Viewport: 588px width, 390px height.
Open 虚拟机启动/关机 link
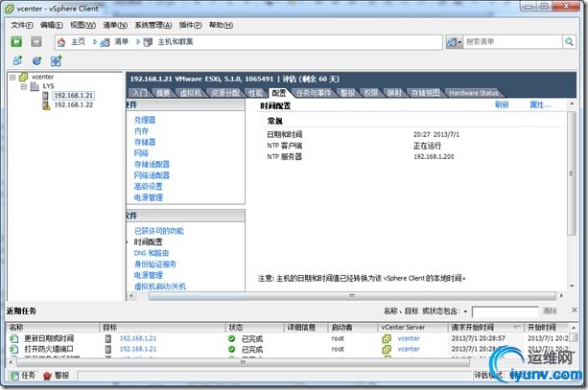(x=160, y=287)
